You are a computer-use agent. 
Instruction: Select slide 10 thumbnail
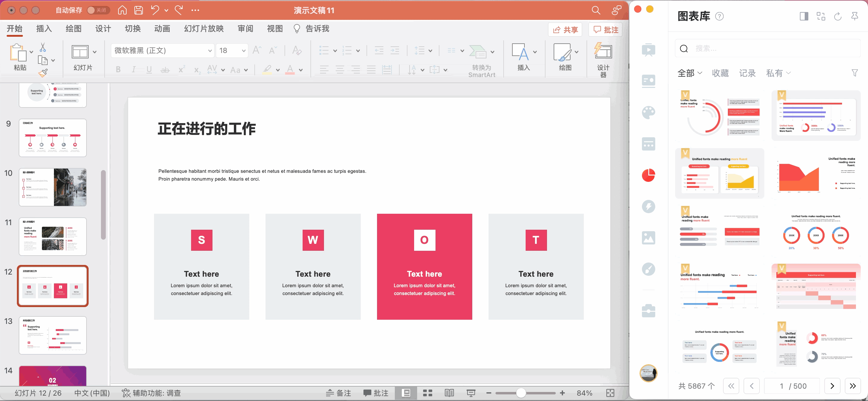pos(52,187)
